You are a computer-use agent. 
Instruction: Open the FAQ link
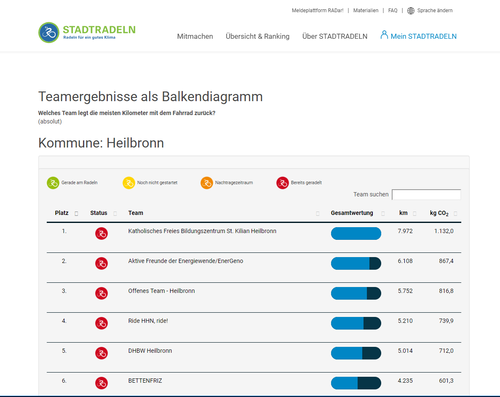point(393,11)
